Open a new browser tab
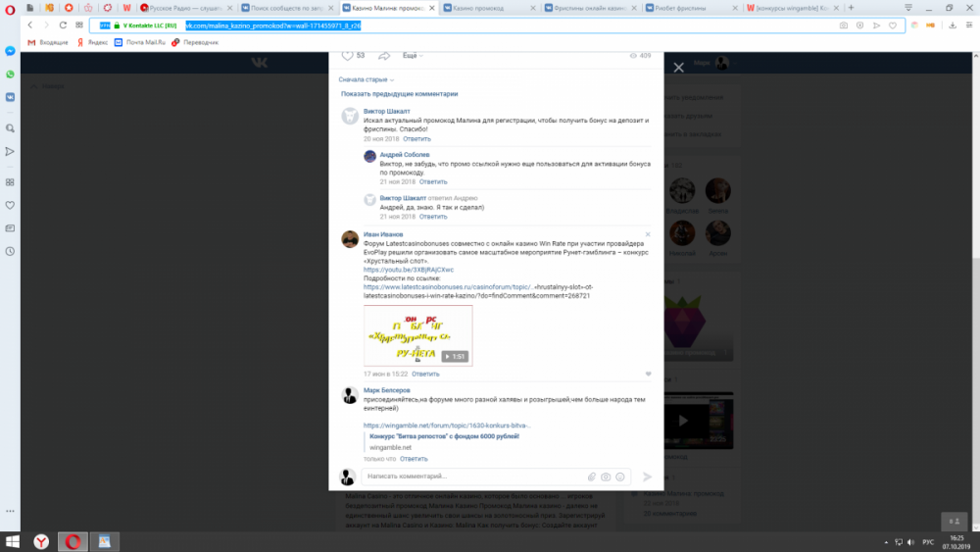 [x=851, y=8]
